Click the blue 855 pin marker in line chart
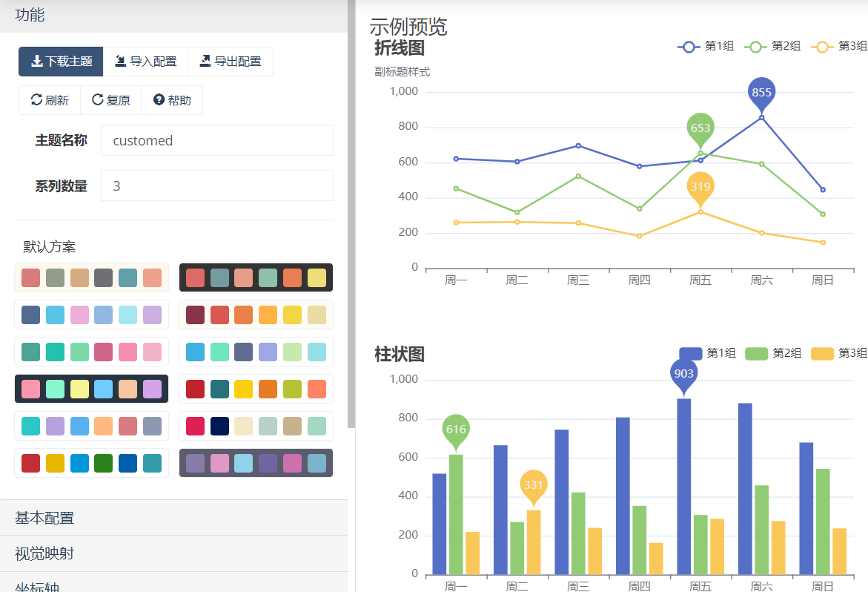Image resolution: width=868 pixels, height=592 pixels. (x=761, y=93)
